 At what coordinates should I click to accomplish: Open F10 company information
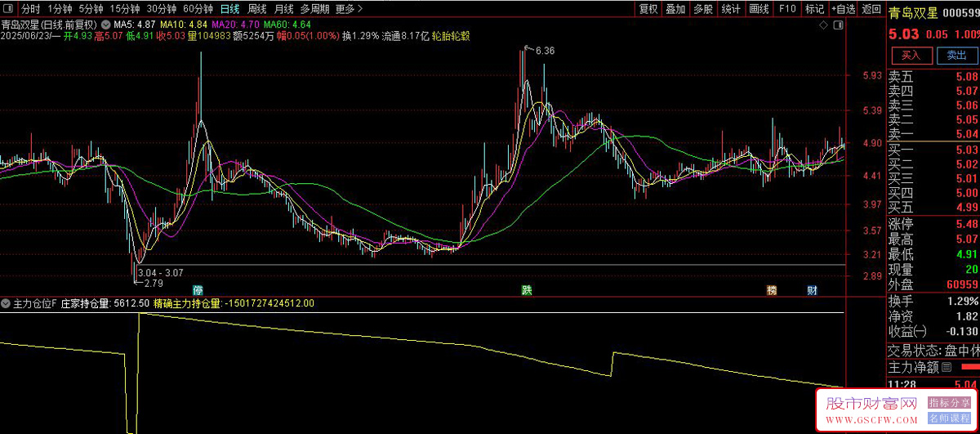[x=786, y=9]
